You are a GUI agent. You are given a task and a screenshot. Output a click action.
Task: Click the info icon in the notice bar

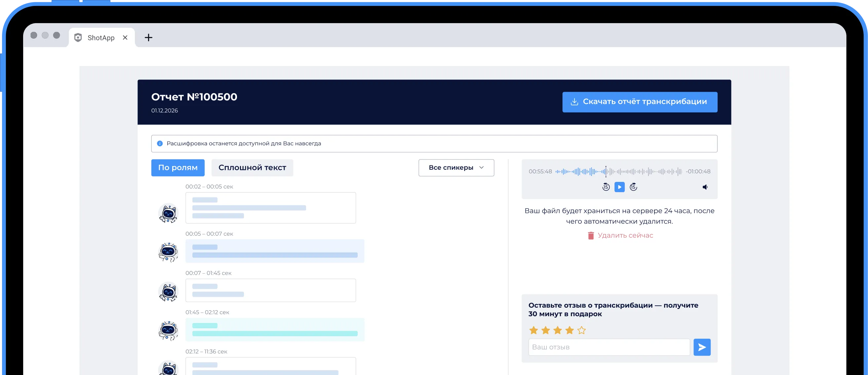(160, 143)
